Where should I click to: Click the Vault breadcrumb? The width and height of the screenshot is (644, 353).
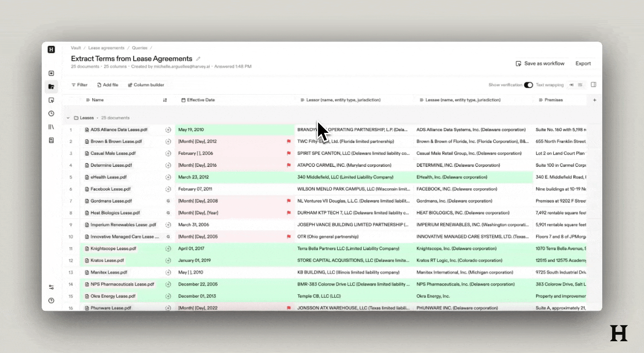pyautogui.click(x=76, y=48)
